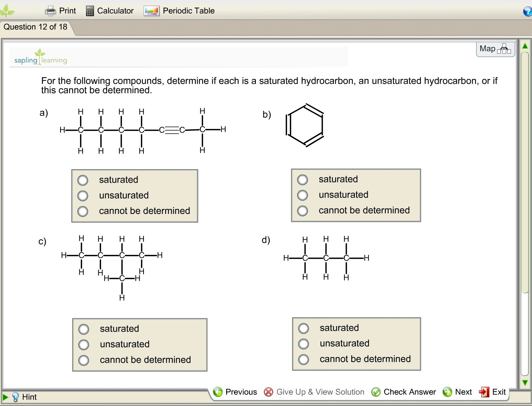Click the scrollbar down arrow
Viewport: 532px width, 406px height.
(x=525, y=382)
